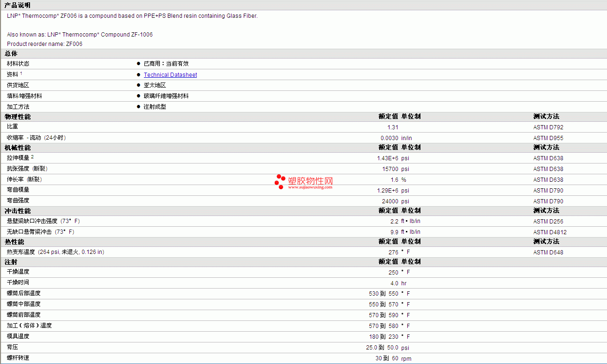The height and width of the screenshot is (364, 607).
Task: Click the heat deflection value "276"
Action: (394, 253)
